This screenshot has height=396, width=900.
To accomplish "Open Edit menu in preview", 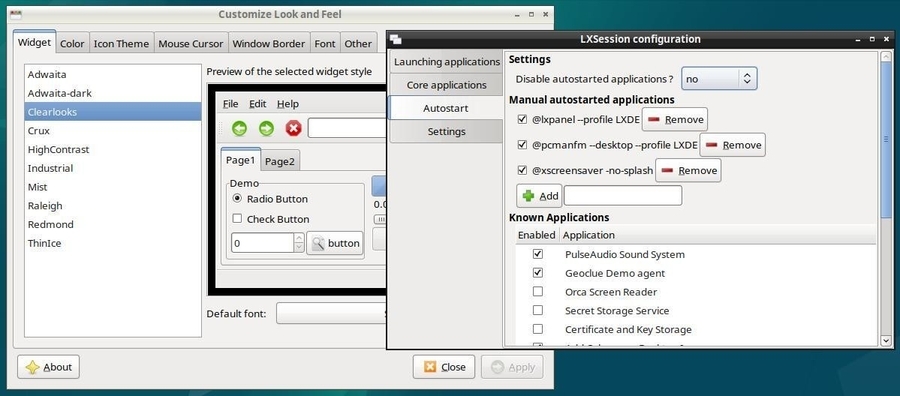I will tap(258, 104).
